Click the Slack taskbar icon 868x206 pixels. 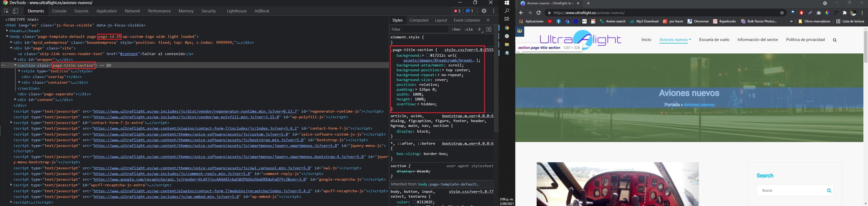507,36
